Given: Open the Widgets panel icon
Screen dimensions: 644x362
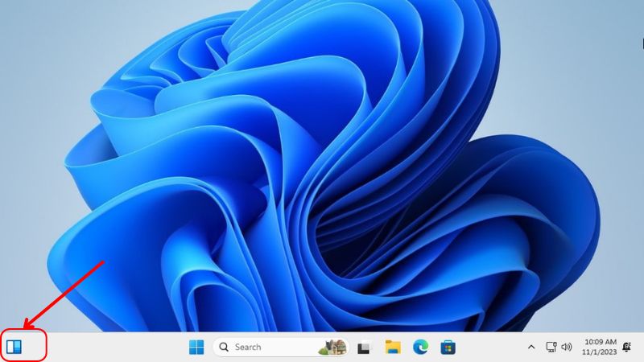Looking at the screenshot, I should 14,347.
